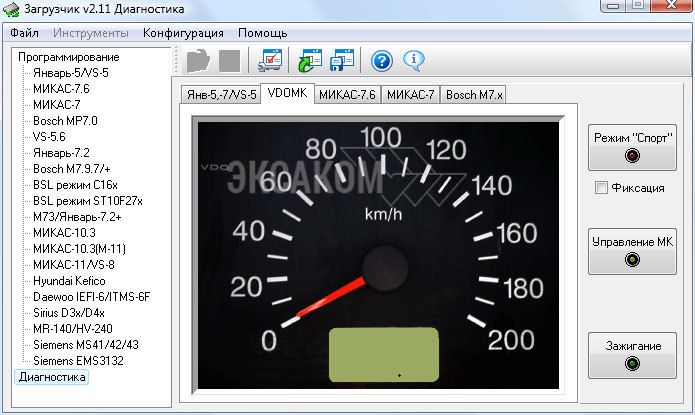This screenshot has width=695, height=415.
Task: Click the green odometer display on speedometer
Action: 384,355
